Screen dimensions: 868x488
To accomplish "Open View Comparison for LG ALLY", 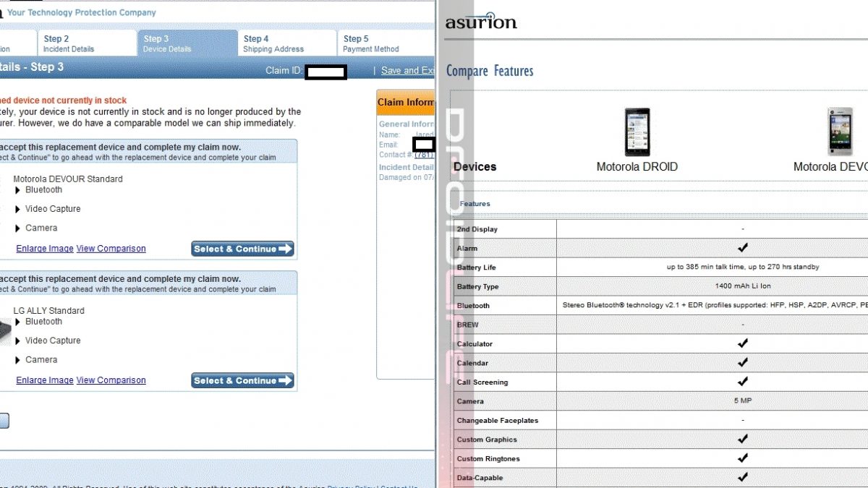I will pos(111,380).
